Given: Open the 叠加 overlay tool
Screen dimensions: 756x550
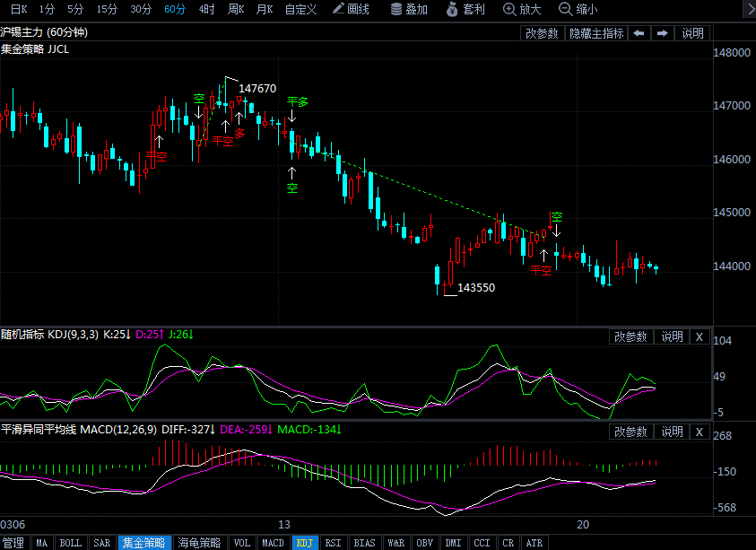Looking at the screenshot, I should pos(409,9).
